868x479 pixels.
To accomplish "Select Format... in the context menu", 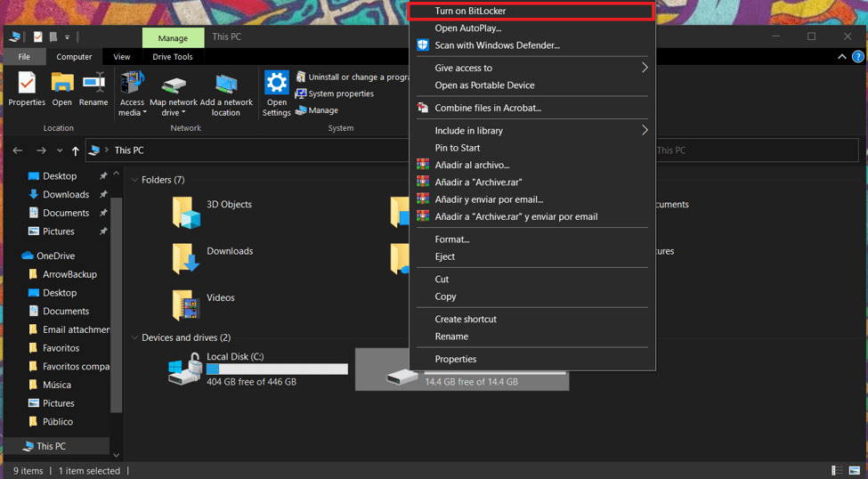I will coord(452,239).
